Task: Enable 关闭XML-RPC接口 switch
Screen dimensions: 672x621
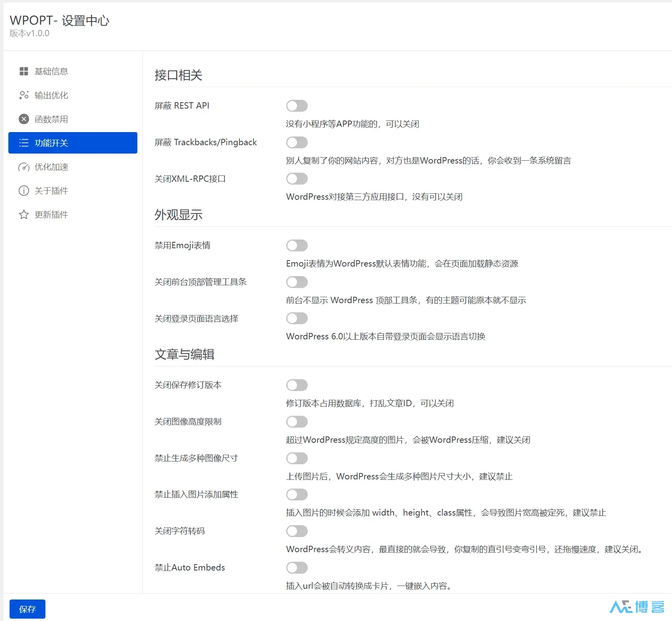Action: (297, 179)
